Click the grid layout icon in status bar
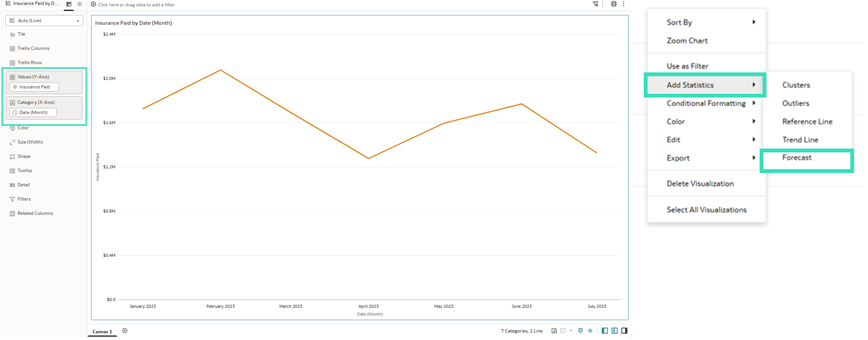Screen dimensions: 868x340 [563, 331]
